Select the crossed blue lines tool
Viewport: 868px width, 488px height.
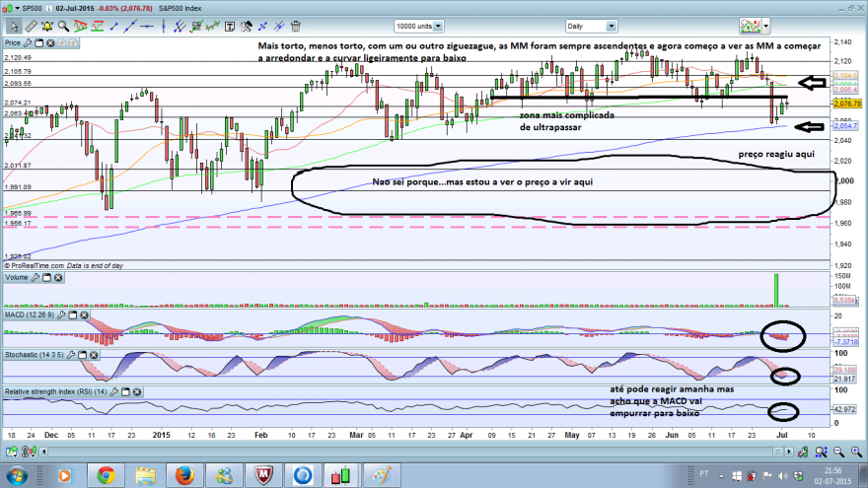279,26
